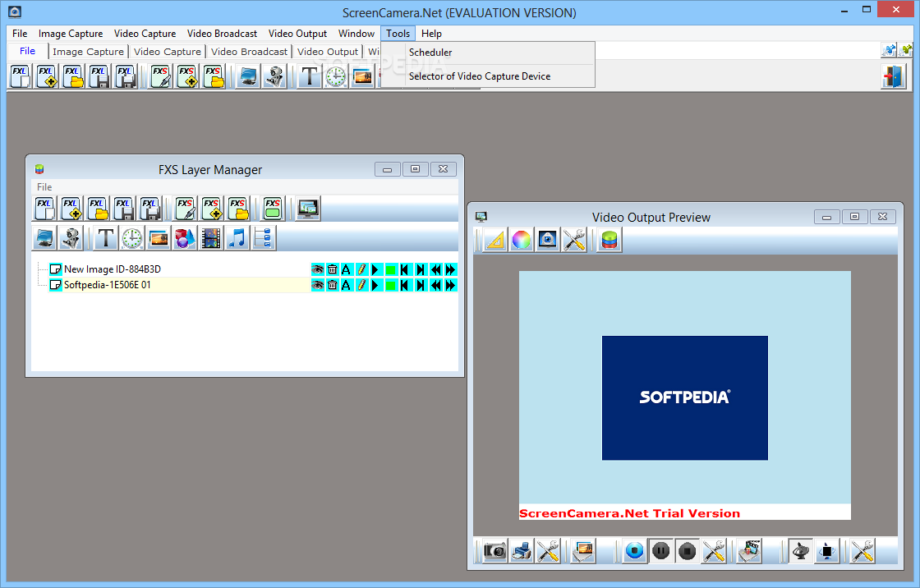Click the first FXL save floppy icon in Layer Manager
The height and width of the screenshot is (588, 920).
point(124,209)
